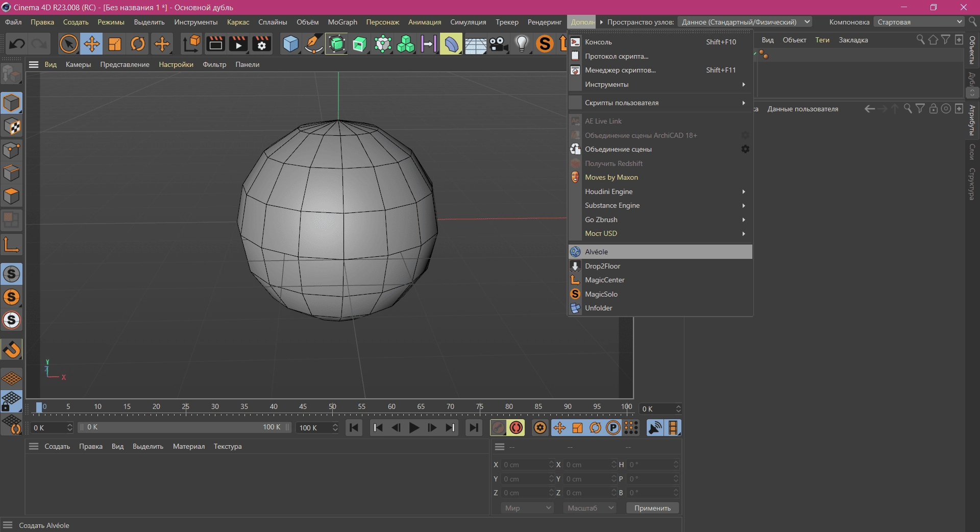Image resolution: width=980 pixels, height=532 pixels.
Task: Open material manager Создать menu
Action: pos(57,446)
